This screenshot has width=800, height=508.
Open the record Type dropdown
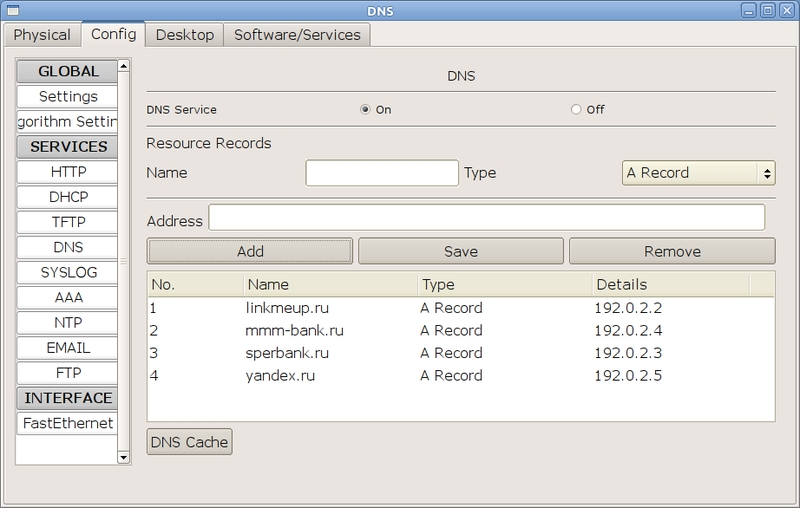pyautogui.click(x=698, y=173)
